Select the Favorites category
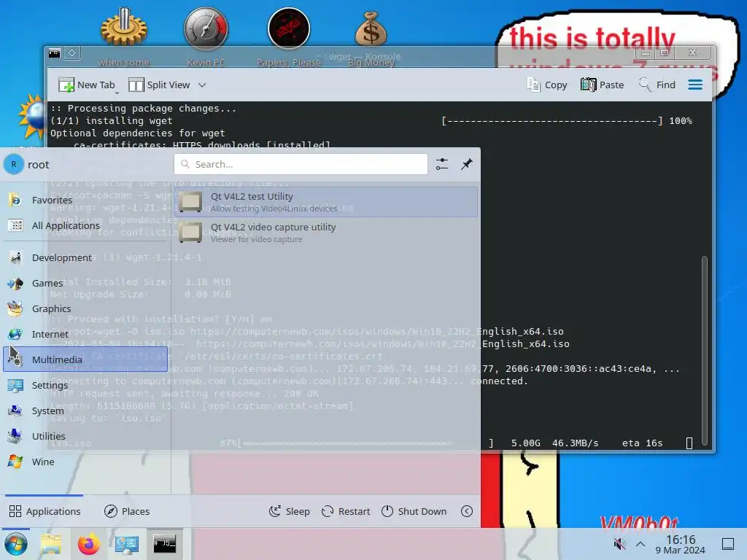Image resolution: width=747 pixels, height=560 pixels. 86,200
